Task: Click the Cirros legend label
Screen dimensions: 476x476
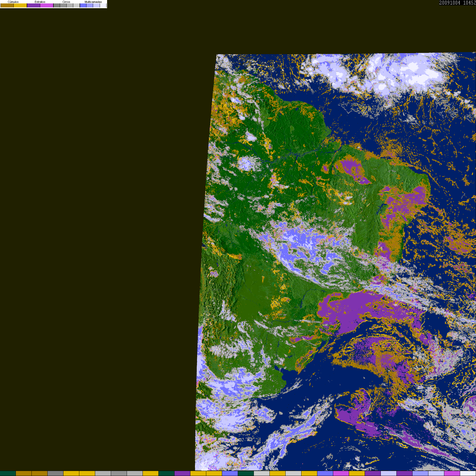Action: tap(66, 2)
